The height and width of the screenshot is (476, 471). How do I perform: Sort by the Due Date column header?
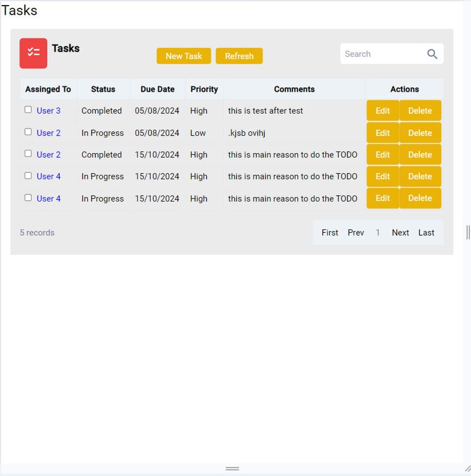click(x=158, y=89)
